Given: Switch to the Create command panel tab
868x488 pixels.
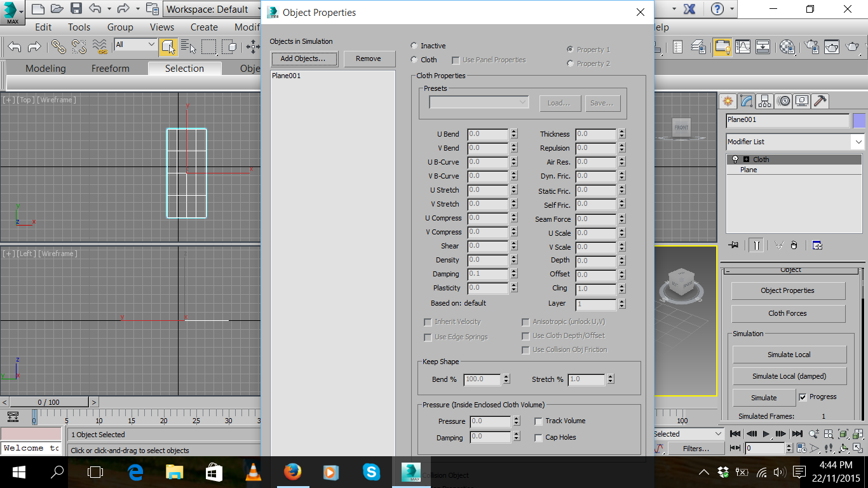Looking at the screenshot, I should (x=728, y=100).
